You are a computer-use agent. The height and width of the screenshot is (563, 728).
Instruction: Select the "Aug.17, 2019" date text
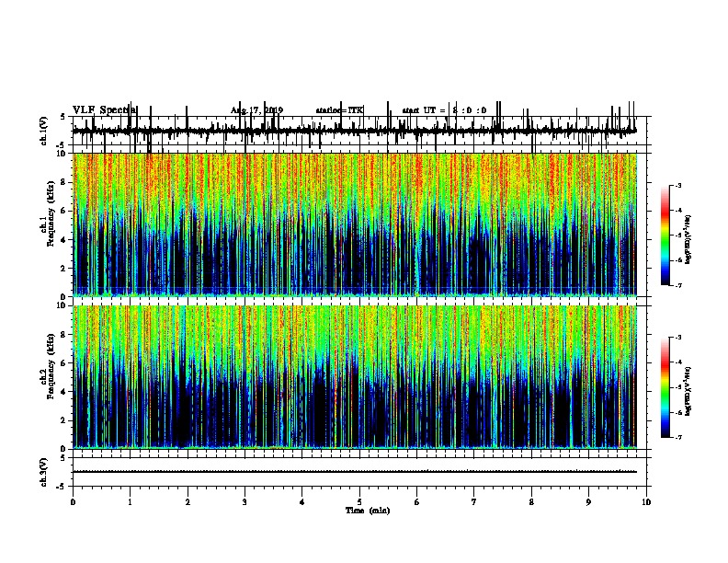pyautogui.click(x=256, y=110)
